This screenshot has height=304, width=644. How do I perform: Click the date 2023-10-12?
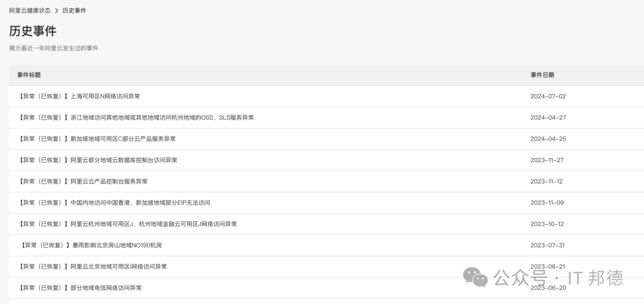[x=547, y=224]
